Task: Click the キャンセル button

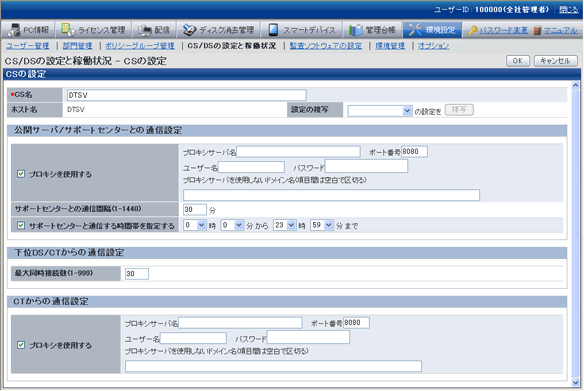Action: click(555, 61)
